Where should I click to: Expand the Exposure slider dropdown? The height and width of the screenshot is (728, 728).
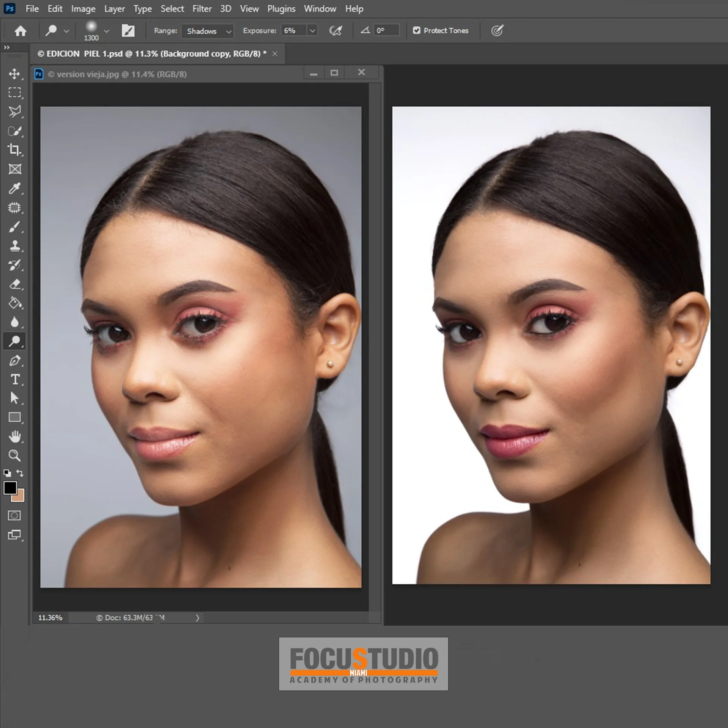tap(312, 30)
